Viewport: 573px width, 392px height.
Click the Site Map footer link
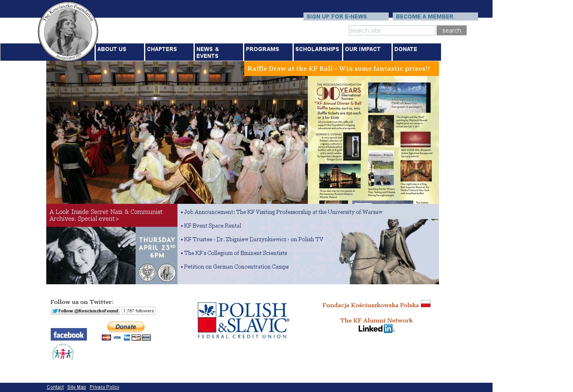[76, 387]
